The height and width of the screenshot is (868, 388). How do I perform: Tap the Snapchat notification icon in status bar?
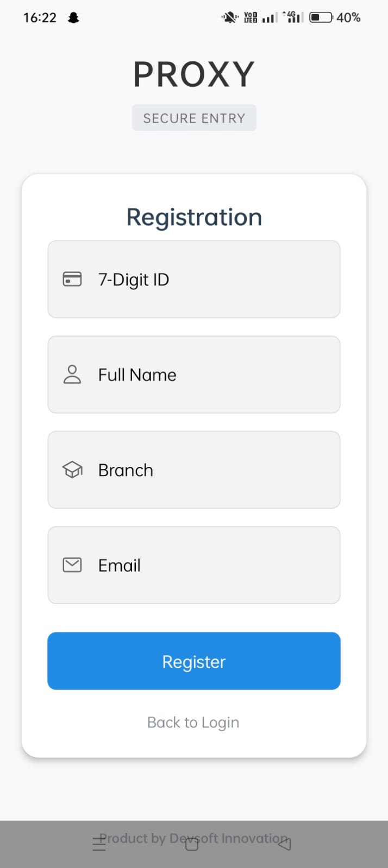tap(73, 17)
